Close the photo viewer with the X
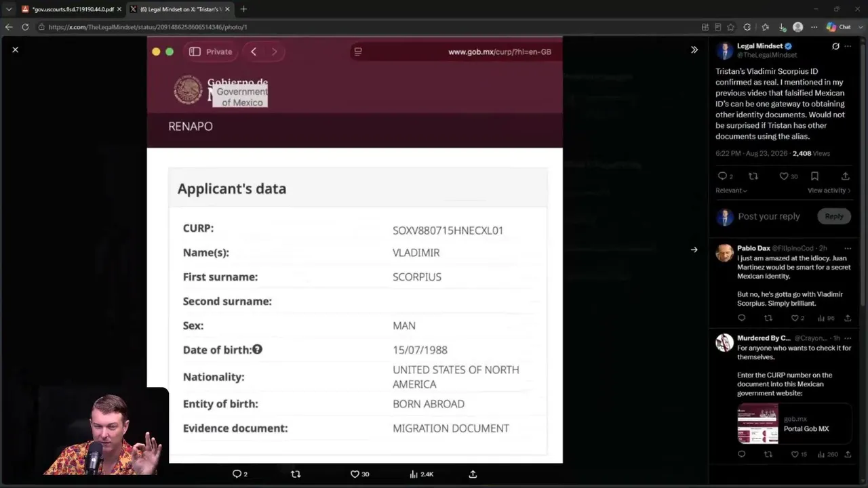 coord(15,49)
